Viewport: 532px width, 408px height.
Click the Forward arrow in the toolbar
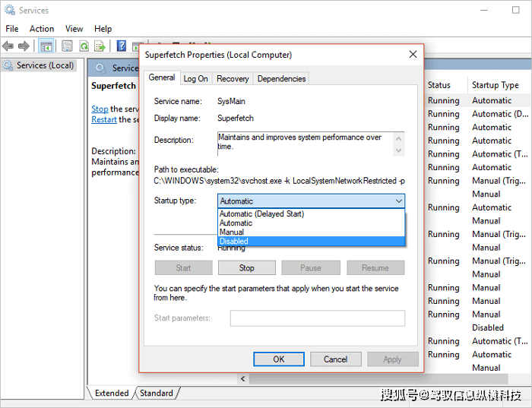tap(24, 46)
